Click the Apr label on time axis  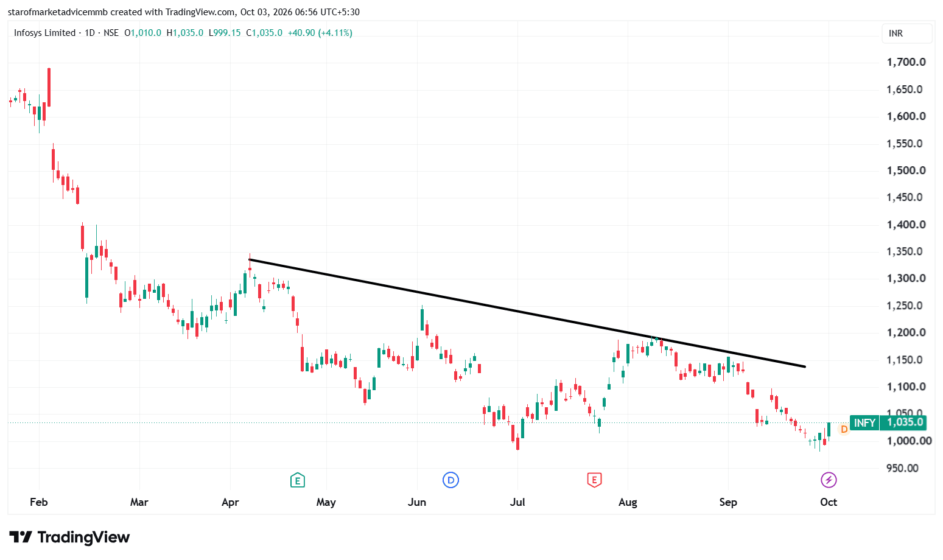(230, 502)
